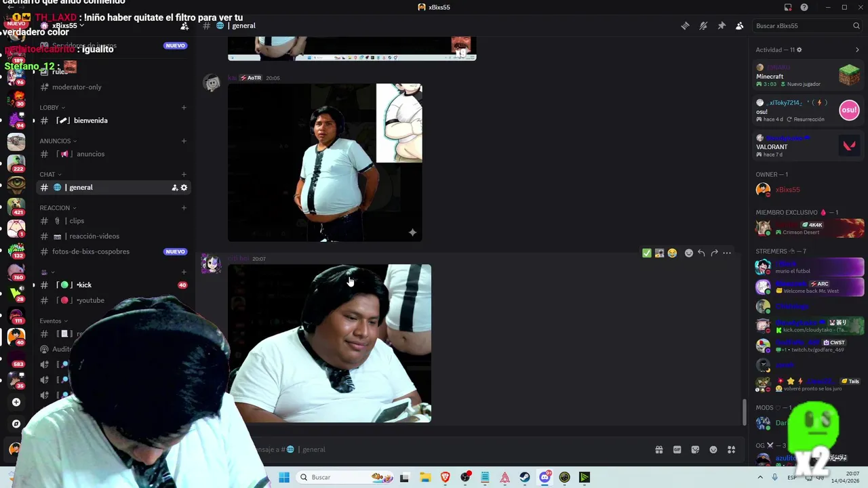Open the inbox icon in title bar
Image resolution: width=868 pixels, height=488 pixels.
pyautogui.click(x=788, y=7)
